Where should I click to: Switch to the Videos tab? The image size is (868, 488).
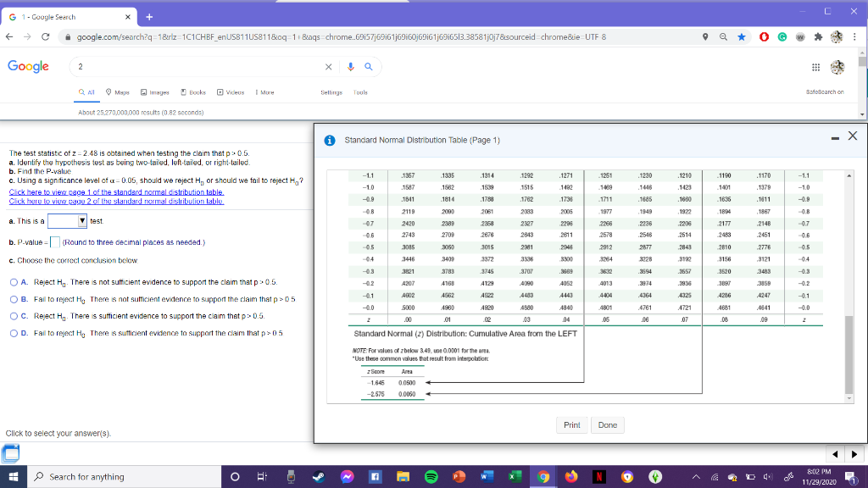(231, 92)
